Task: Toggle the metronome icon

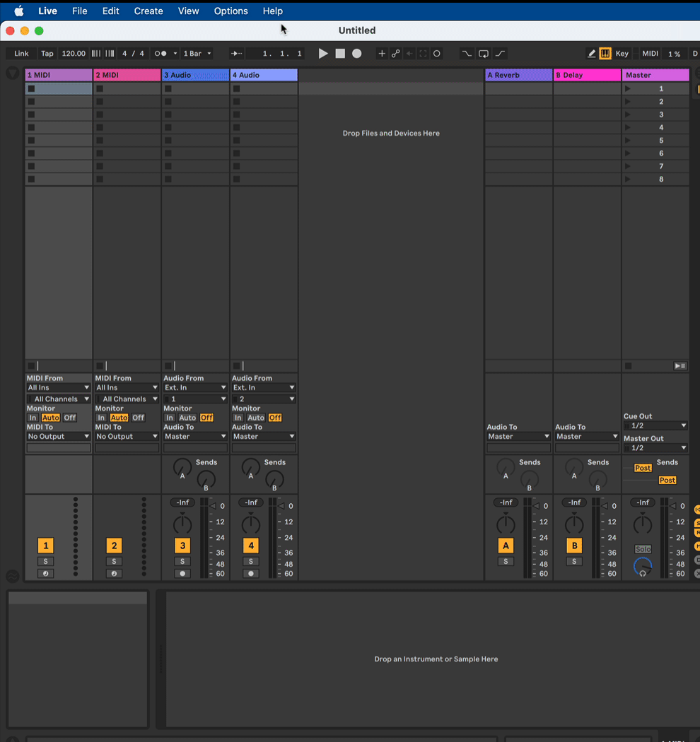Action: (161, 54)
